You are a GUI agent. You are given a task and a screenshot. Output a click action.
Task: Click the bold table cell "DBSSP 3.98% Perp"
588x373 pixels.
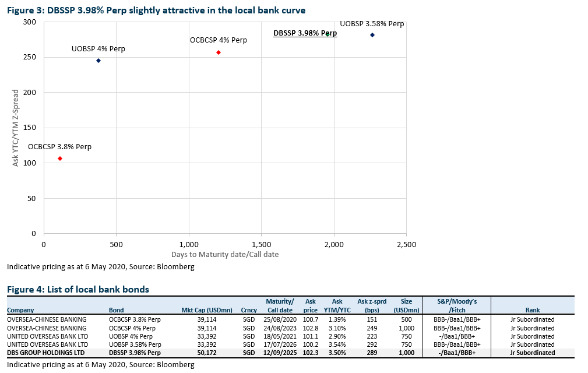tap(135, 353)
